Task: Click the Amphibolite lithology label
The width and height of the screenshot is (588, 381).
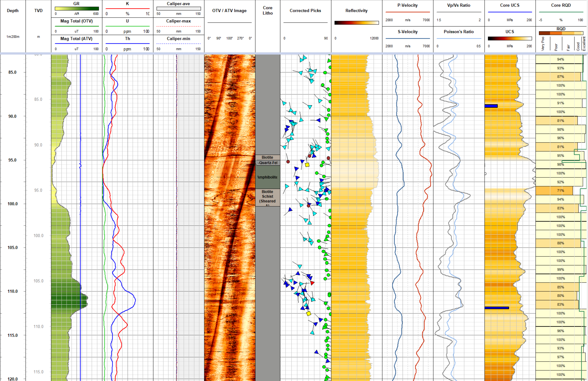Action: click(267, 177)
